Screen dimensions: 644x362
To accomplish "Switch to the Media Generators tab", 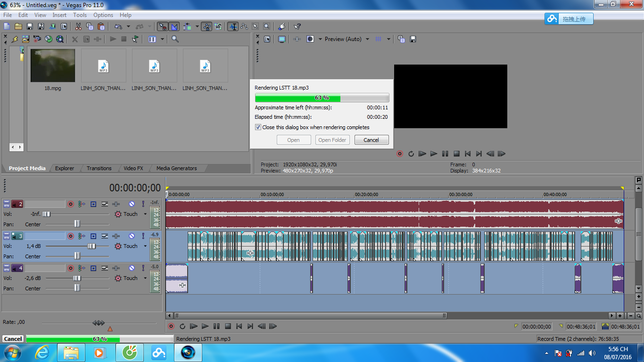I will (177, 168).
